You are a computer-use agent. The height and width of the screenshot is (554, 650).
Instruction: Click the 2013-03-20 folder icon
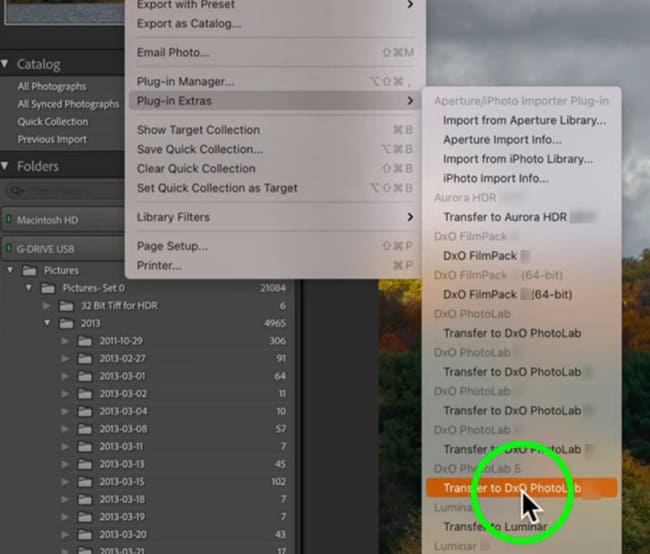(85, 535)
